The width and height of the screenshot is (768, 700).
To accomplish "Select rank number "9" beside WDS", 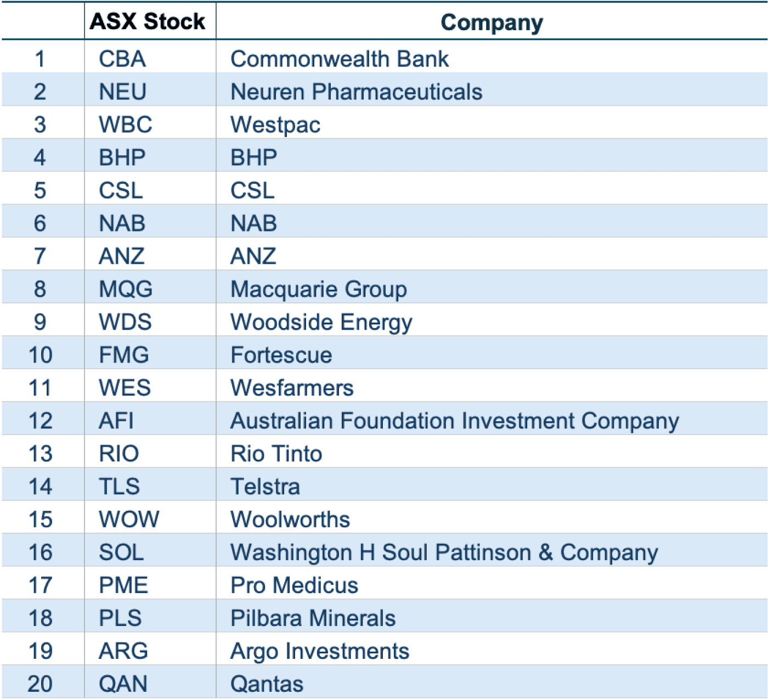I will point(40,322).
